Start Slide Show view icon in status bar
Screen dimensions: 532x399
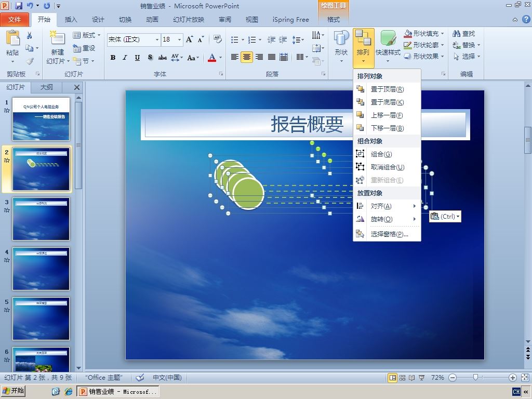(x=421, y=378)
